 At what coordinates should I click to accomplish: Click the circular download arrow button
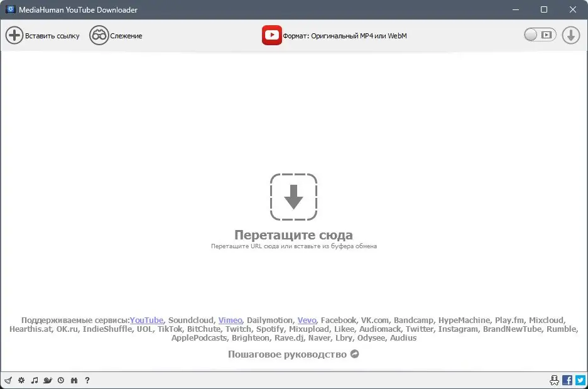pos(570,35)
